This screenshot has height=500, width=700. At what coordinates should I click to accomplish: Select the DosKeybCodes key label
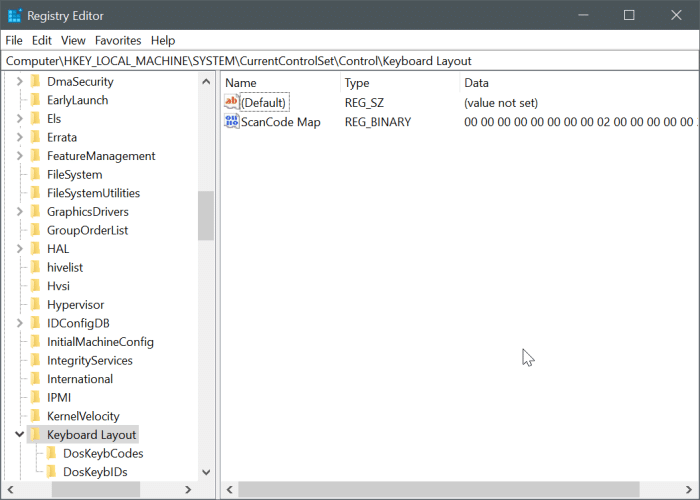103,454
